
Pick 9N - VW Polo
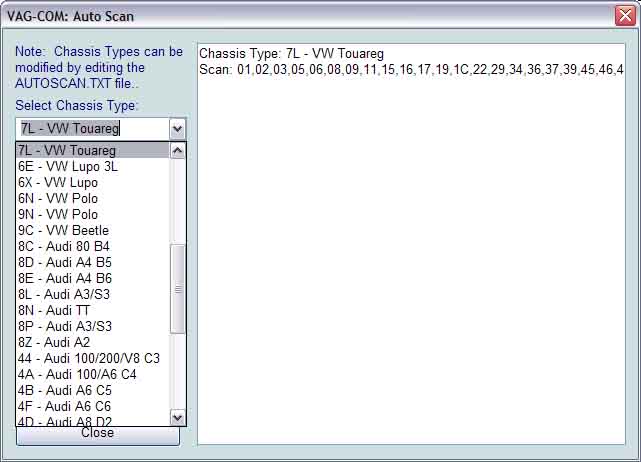click(93, 214)
